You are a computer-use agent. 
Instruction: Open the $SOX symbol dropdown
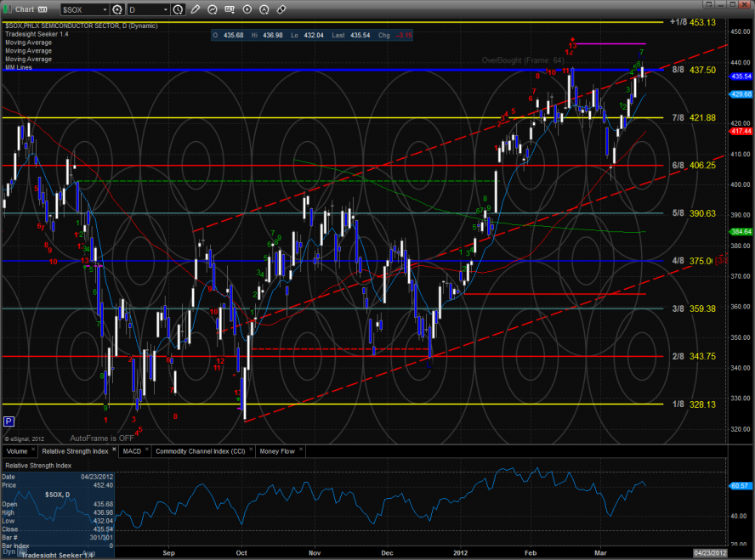pos(105,9)
